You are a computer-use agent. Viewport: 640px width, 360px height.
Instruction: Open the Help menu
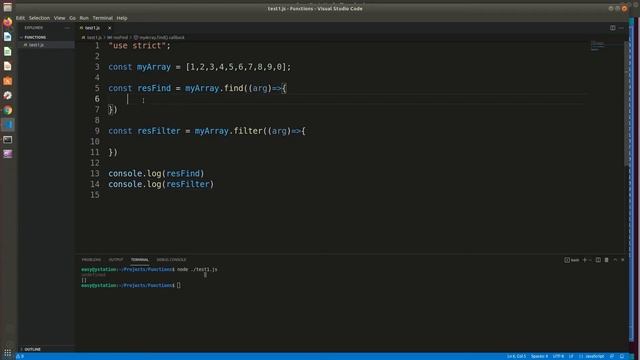coord(122,18)
